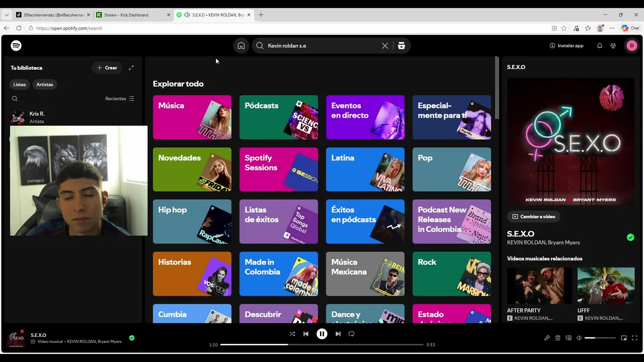Adjust the volume slider
Screen dimensions: 644x362
[600, 338]
